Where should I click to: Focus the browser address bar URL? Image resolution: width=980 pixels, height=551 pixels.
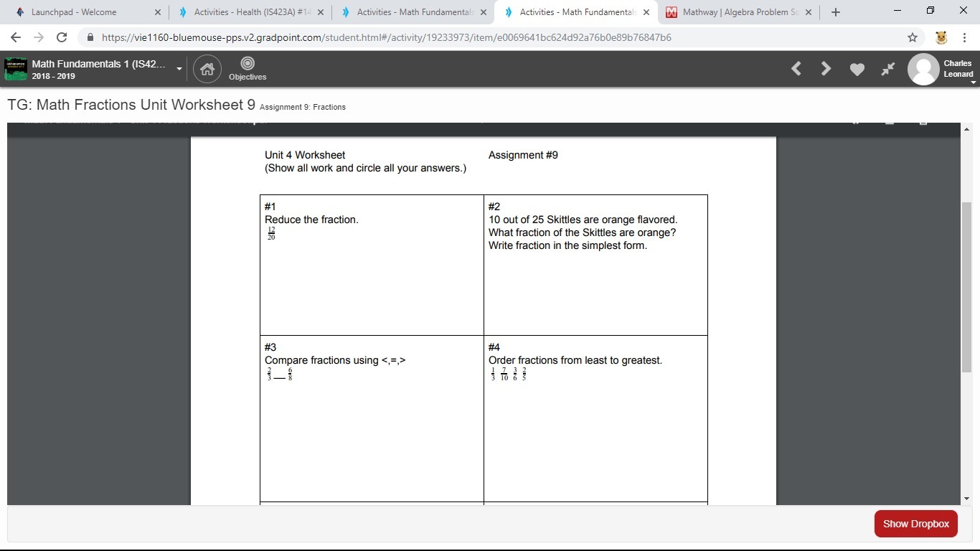[x=387, y=37]
